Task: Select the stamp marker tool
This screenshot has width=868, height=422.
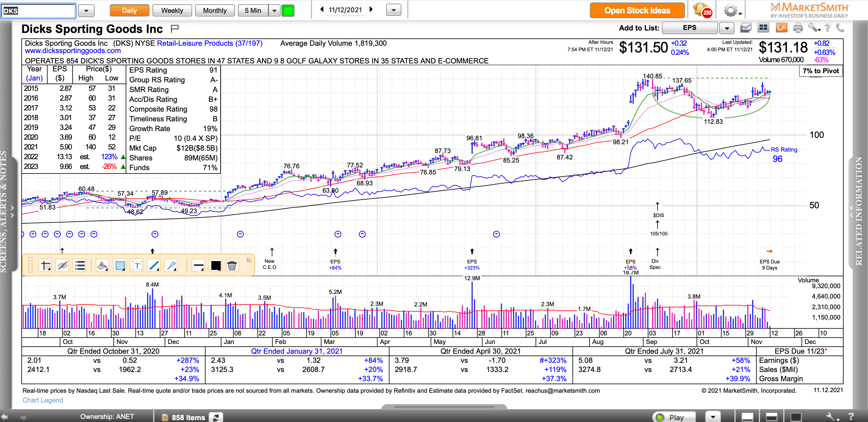Action: tap(102, 266)
